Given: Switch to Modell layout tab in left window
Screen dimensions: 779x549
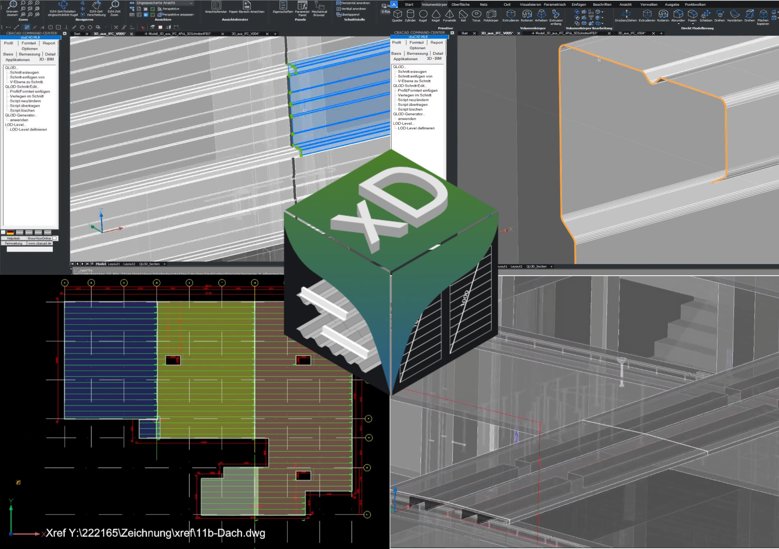Looking at the screenshot, I should (x=101, y=264).
